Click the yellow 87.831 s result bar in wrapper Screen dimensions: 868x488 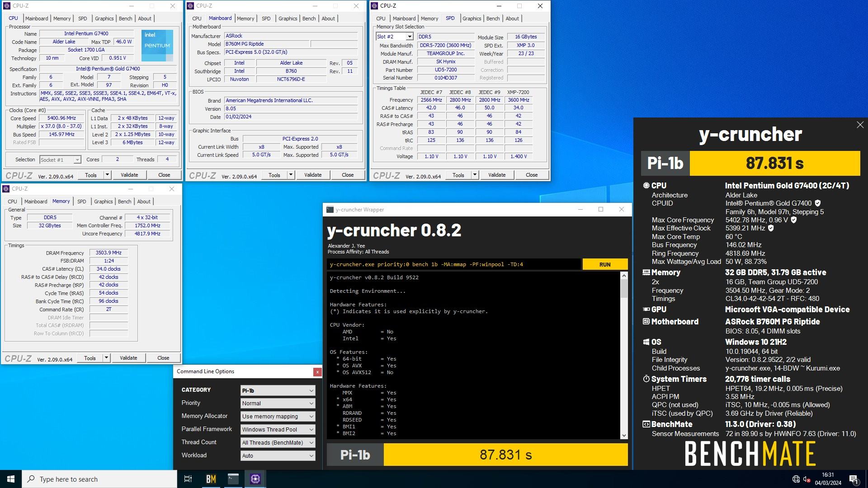tap(505, 455)
